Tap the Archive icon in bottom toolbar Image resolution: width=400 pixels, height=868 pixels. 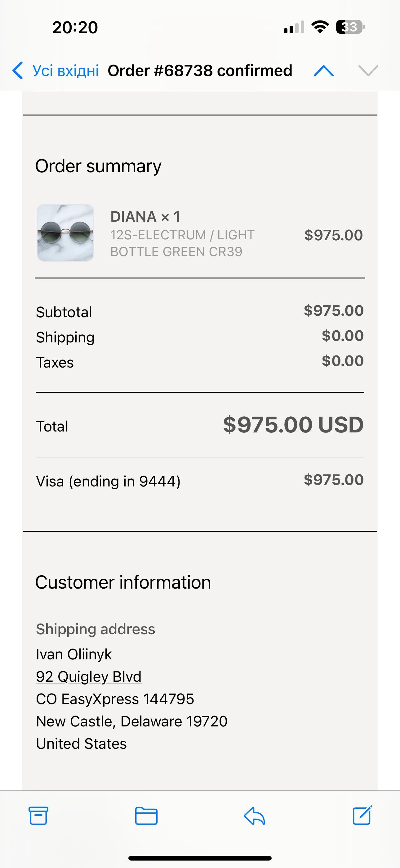pos(38,816)
